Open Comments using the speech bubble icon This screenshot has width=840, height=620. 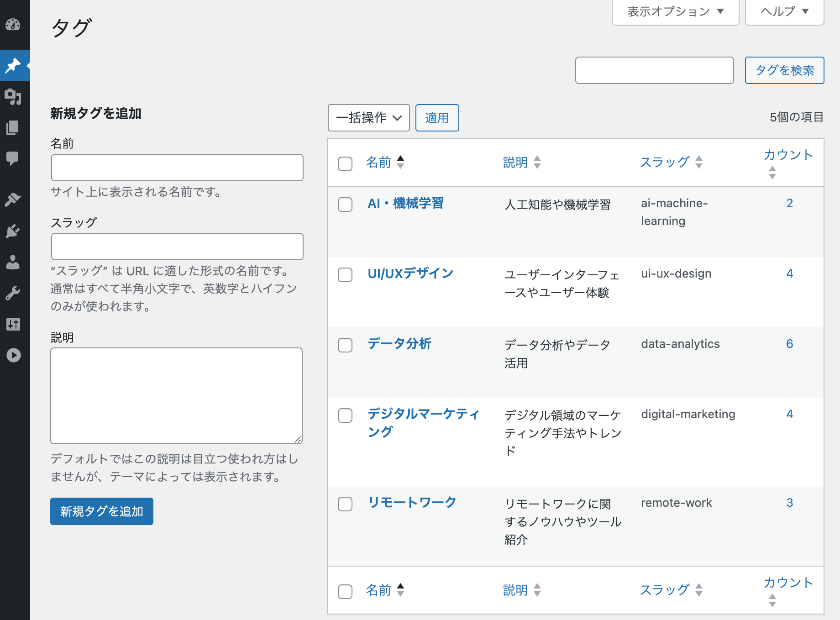tap(13, 158)
